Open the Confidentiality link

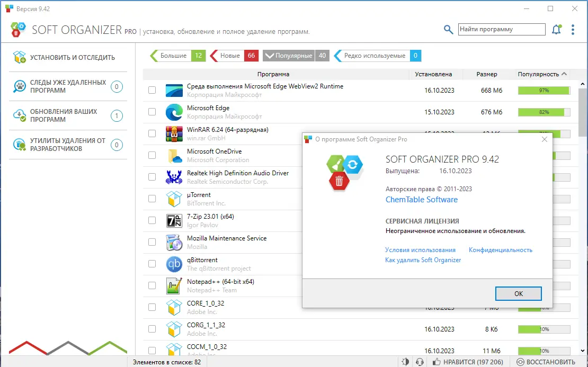(x=501, y=249)
